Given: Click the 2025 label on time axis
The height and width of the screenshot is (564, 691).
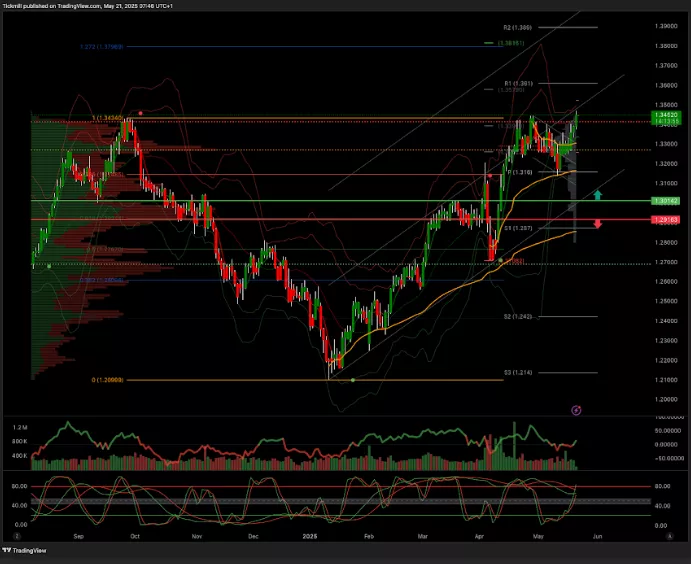Looking at the screenshot, I should click(x=310, y=536).
